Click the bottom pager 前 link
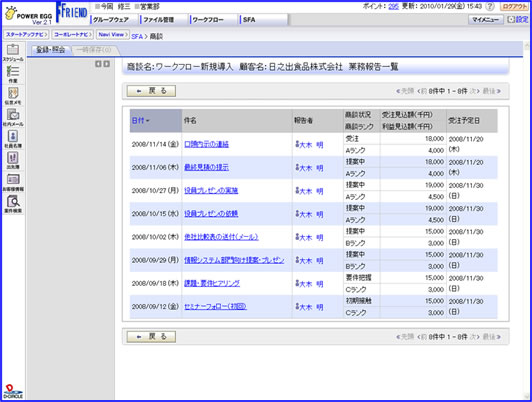The height and width of the screenshot is (402, 532). pyautogui.click(x=422, y=337)
